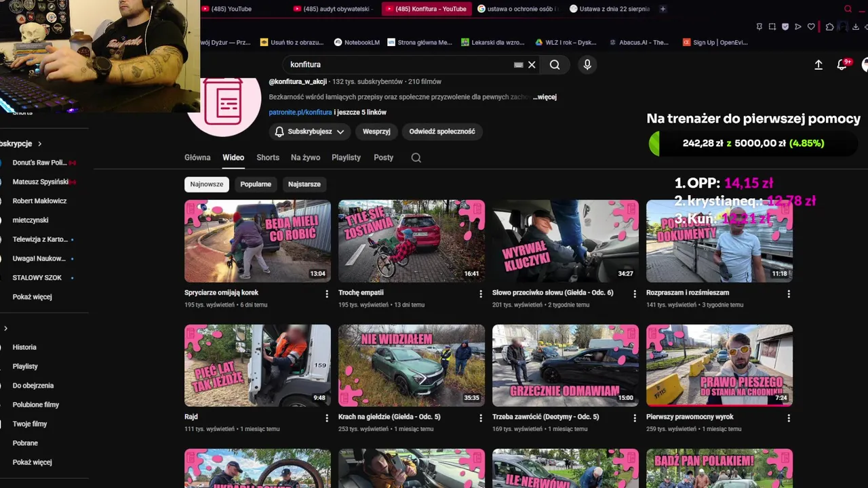Click the browser pin icon in address bar
The height and width of the screenshot is (488, 868).
coord(759,27)
